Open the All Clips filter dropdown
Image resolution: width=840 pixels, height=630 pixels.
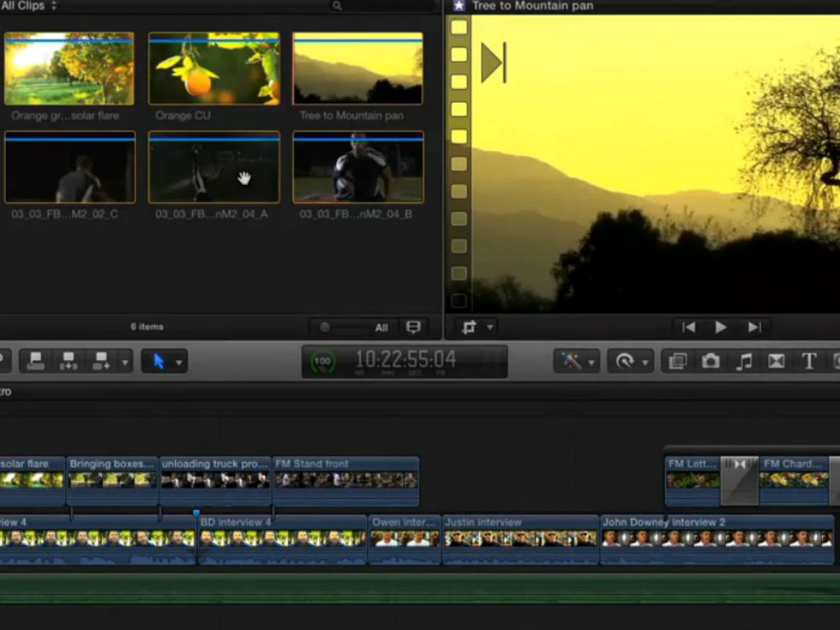pos(29,6)
